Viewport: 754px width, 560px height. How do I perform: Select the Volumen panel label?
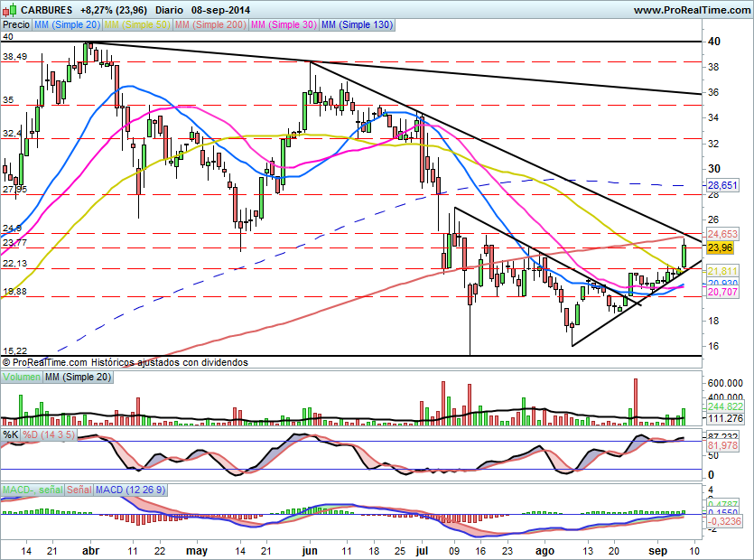(x=22, y=377)
